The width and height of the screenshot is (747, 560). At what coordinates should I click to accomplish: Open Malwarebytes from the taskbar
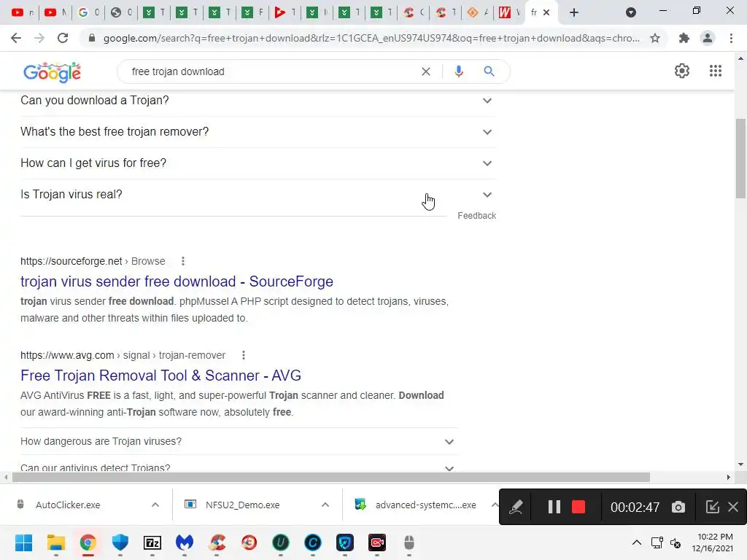(x=185, y=542)
